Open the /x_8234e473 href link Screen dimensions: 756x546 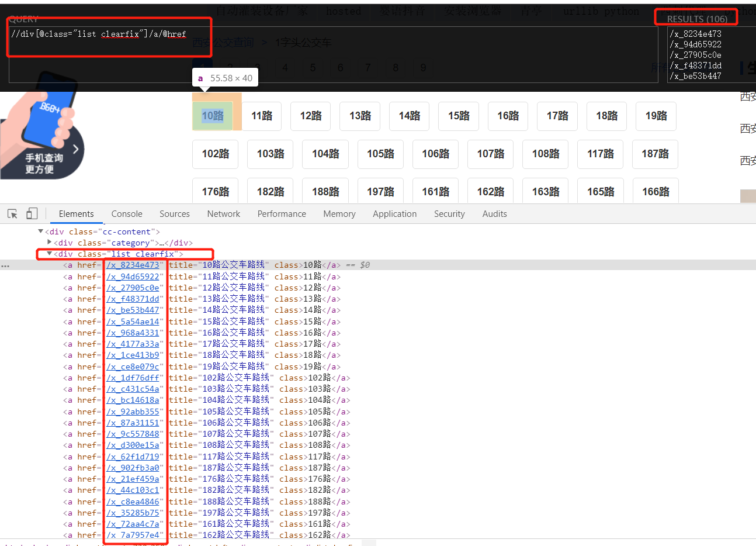tap(134, 265)
